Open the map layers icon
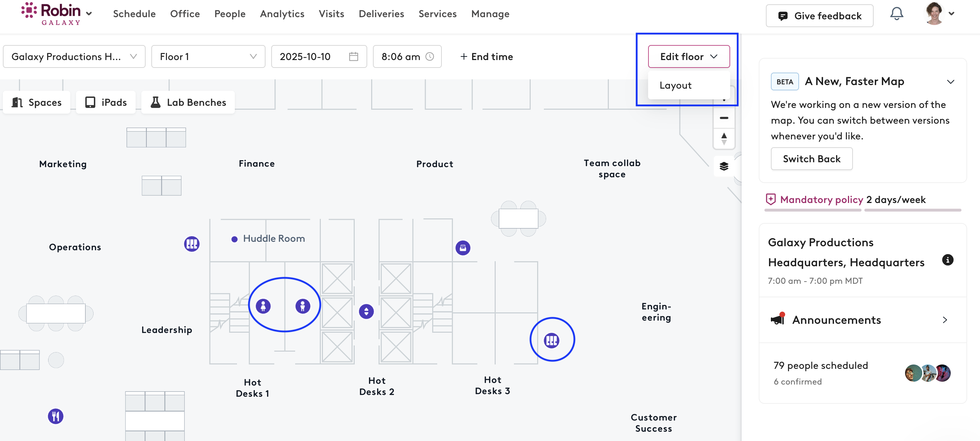Screen dimensions: 980x441 724,167
